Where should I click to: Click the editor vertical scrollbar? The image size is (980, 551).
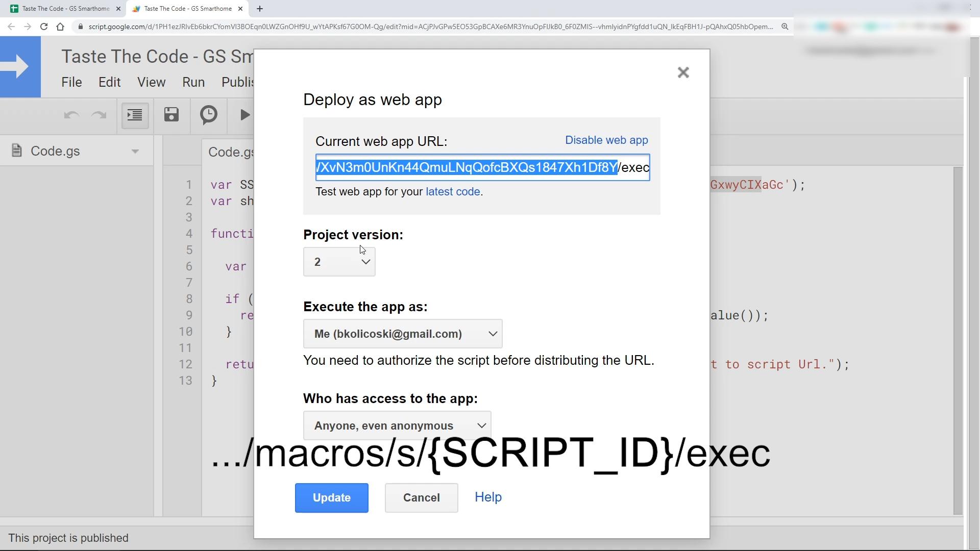pyautogui.click(x=958, y=341)
